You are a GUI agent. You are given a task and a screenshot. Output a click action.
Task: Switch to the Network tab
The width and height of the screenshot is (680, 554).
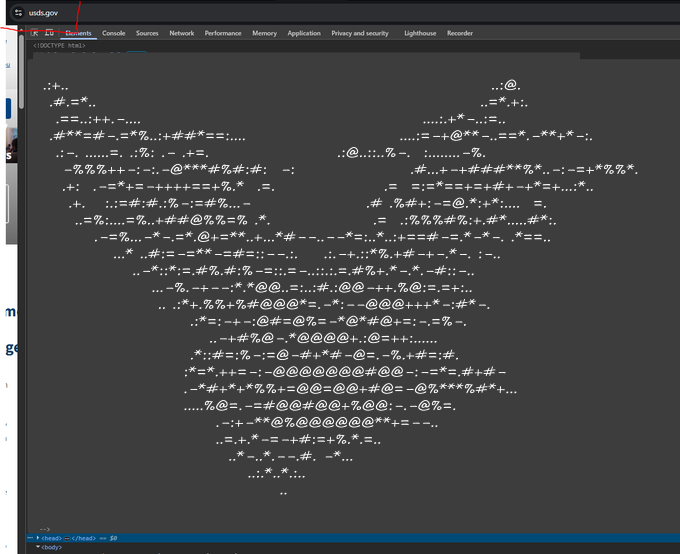point(182,33)
